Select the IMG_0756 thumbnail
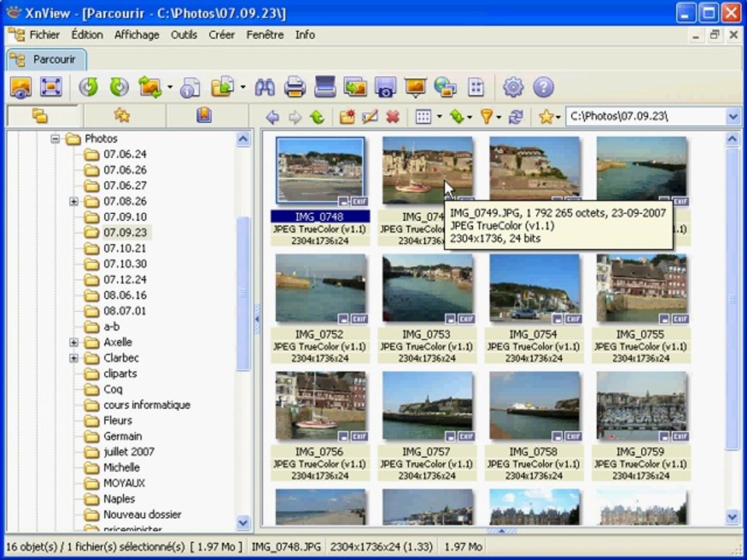Screen dimensions: 747x560 (320, 406)
